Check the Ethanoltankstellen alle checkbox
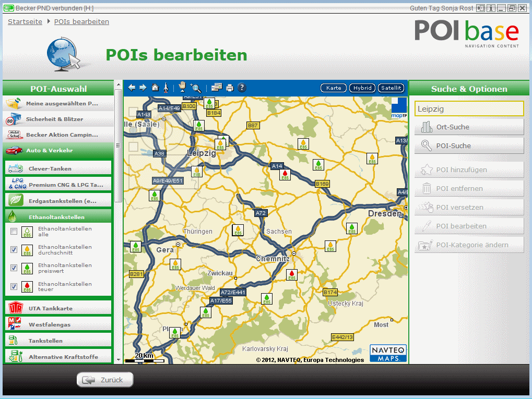 click(14, 232)
